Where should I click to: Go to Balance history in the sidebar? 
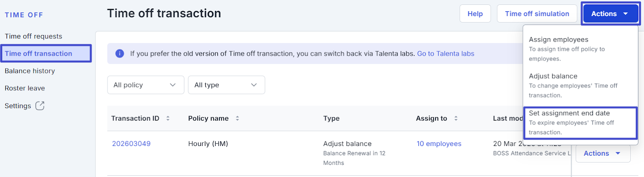pos(30,71)
